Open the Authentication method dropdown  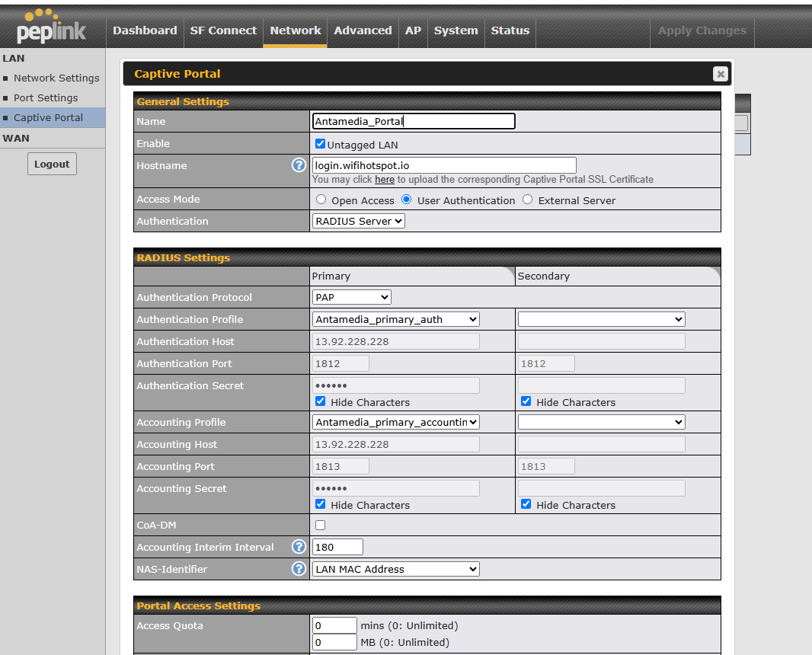click(359, 221)
